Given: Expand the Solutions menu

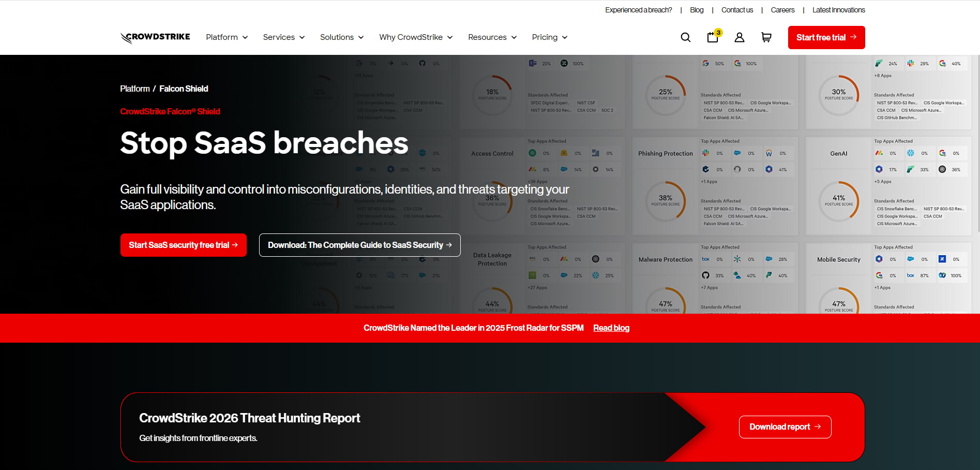Looking at the screenshot, I should pos(342,37).
